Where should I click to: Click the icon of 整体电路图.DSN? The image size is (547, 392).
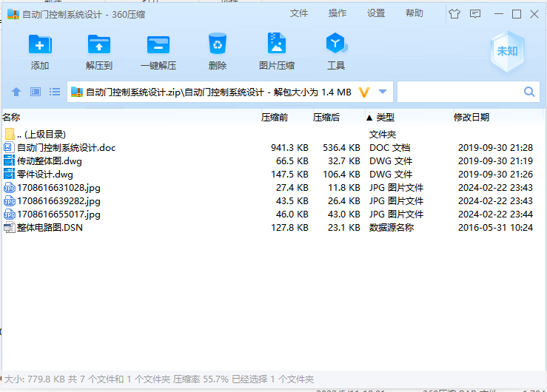pyautogui.click(x=9, y=228)
